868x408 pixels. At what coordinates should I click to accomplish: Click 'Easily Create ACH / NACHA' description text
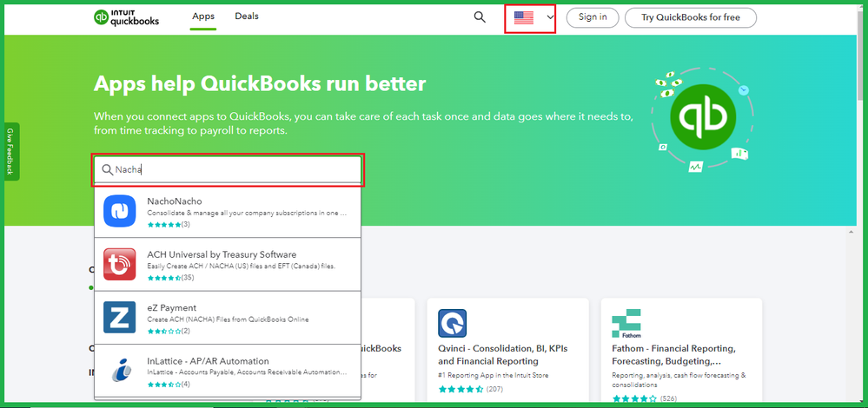click(x=242, y=266)
